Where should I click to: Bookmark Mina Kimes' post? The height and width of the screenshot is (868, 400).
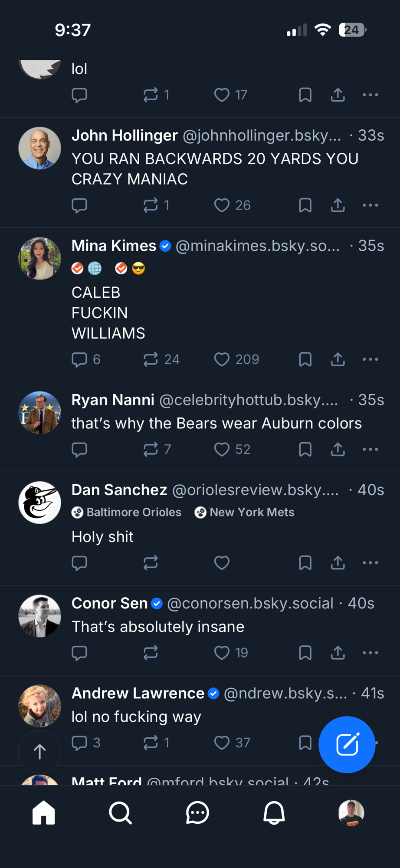[x=305, y=359]
